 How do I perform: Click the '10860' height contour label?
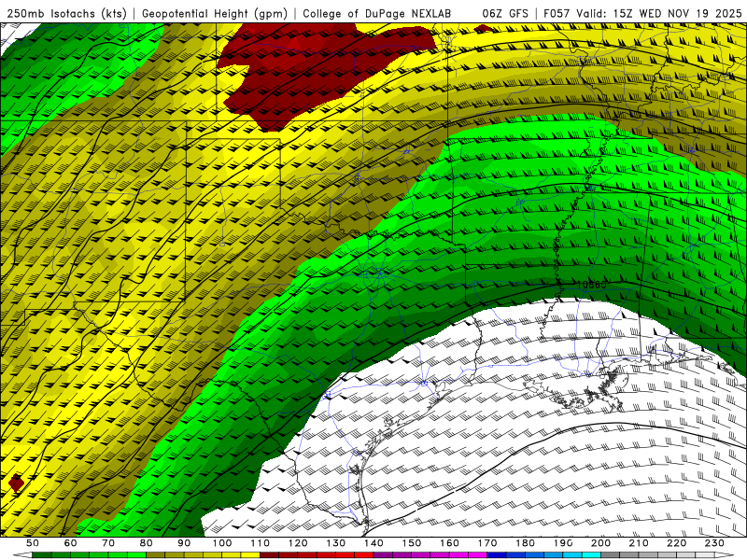pyautogui.click(x=592, y=285)
